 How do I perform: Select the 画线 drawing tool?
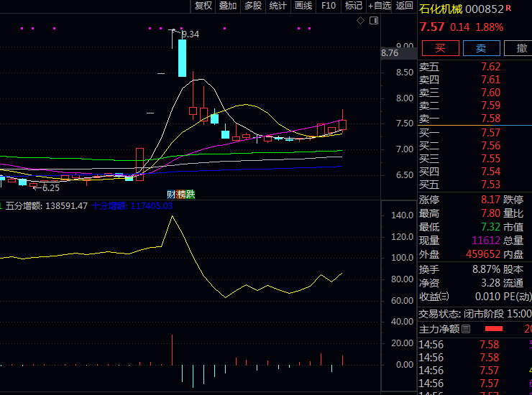pyautogui.click(x=303, y=6)
